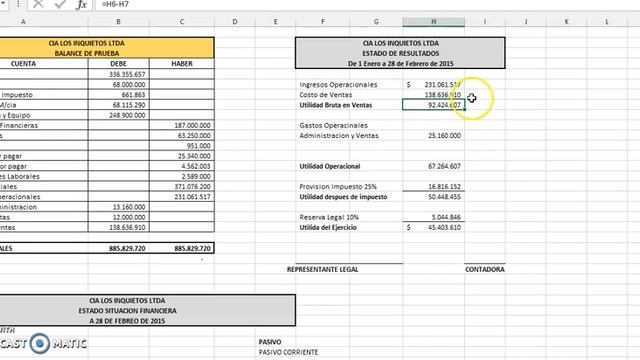
Task: Select cell with value 25.340.000
Action: pos(182,156)
